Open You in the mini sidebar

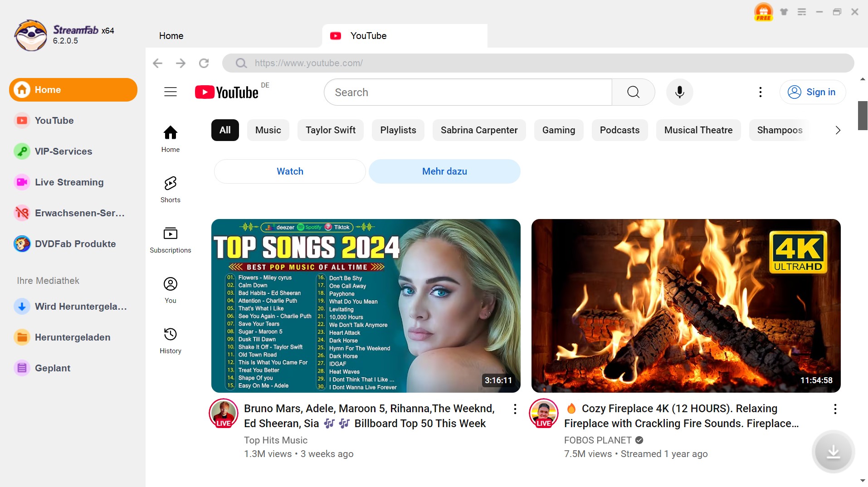pos(171,290)
